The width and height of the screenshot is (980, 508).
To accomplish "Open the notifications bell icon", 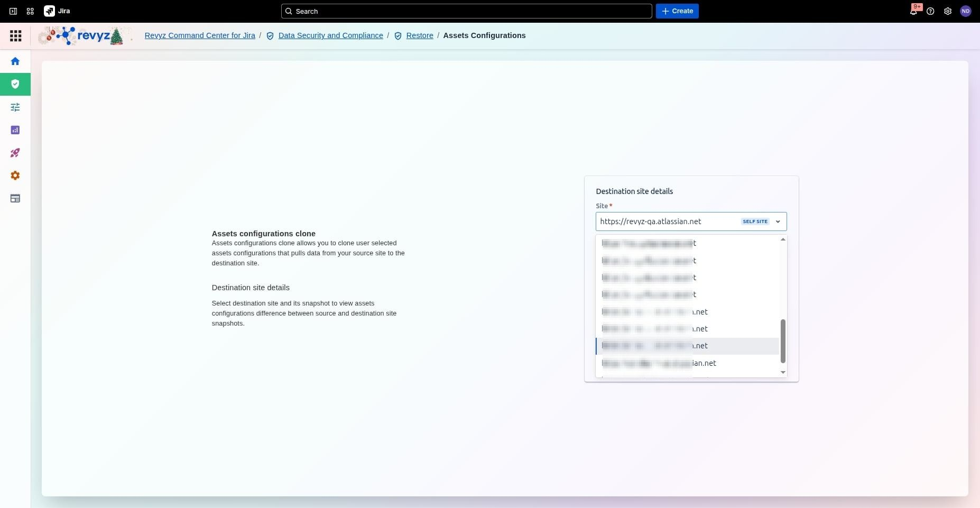I will tap(913, 11).
